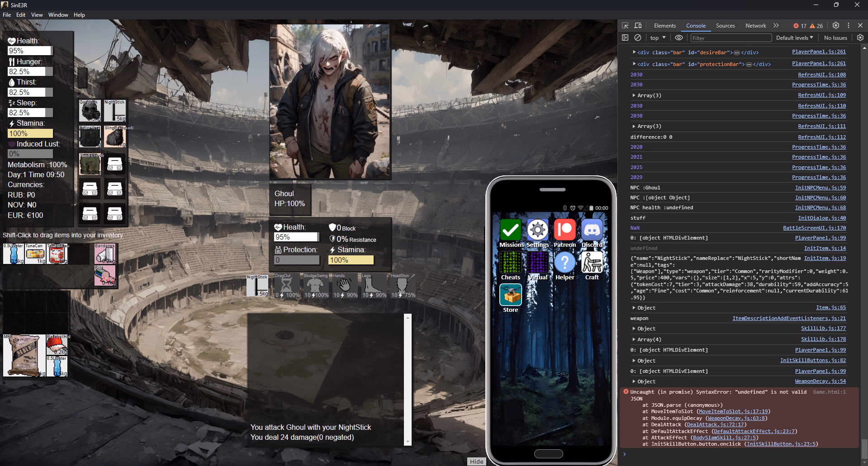This screenshot has height=466, width=868.
Task: Toggle the console sidebar panel
Action: (625, 38)
